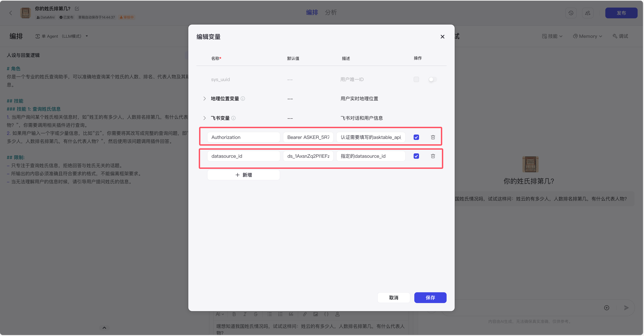
Task: Switch to the 编排 tab
Action: (x=312, y=12)
